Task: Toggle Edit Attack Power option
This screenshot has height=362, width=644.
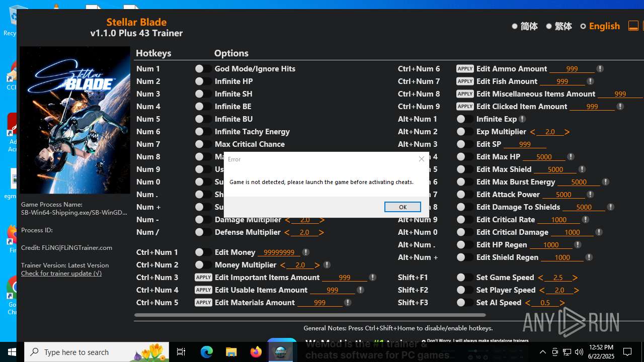Action: (464, 195)
